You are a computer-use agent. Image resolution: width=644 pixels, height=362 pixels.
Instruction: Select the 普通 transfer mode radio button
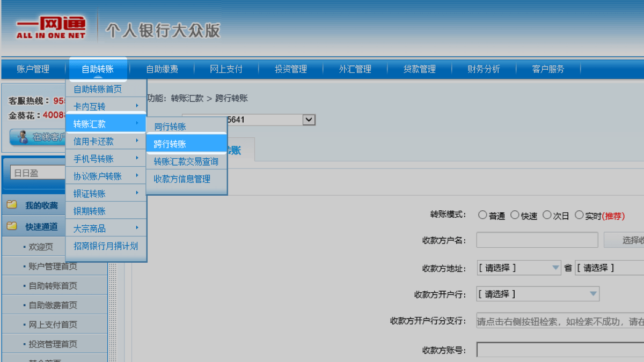(x=482, y=215)
